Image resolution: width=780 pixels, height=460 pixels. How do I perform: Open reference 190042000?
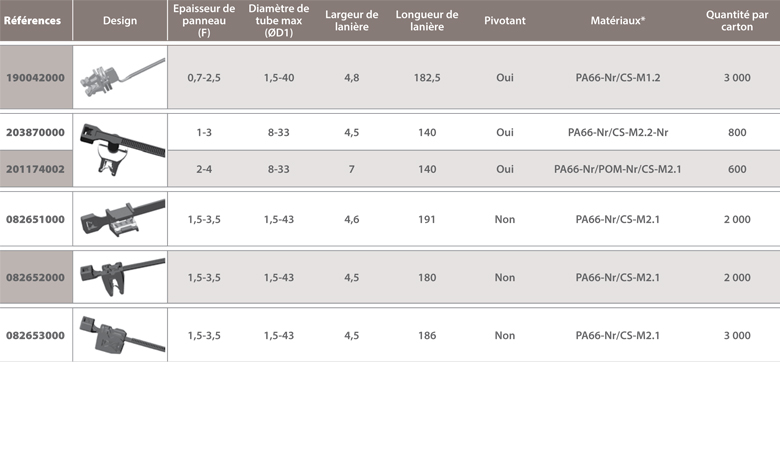point(36,77)
